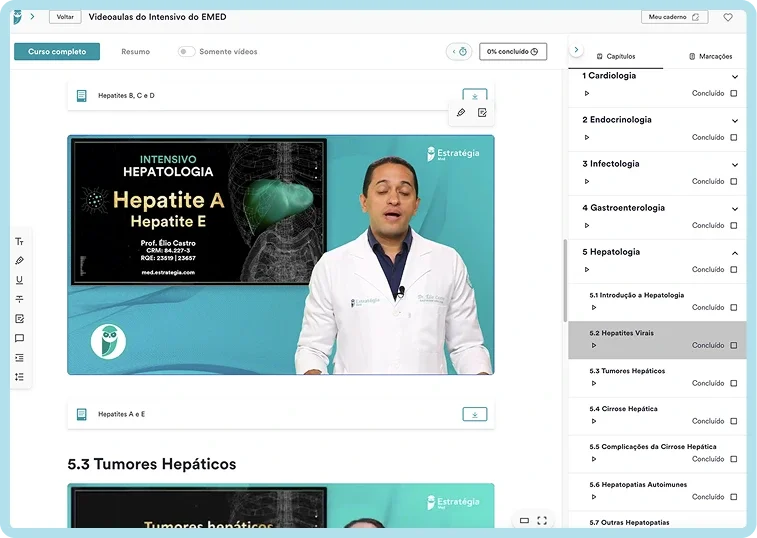Open lesson 5.1 Introdução a Hepatologia
Viewport: 757px width, 538px height.
pyautogui.click(x=636, y=295)
